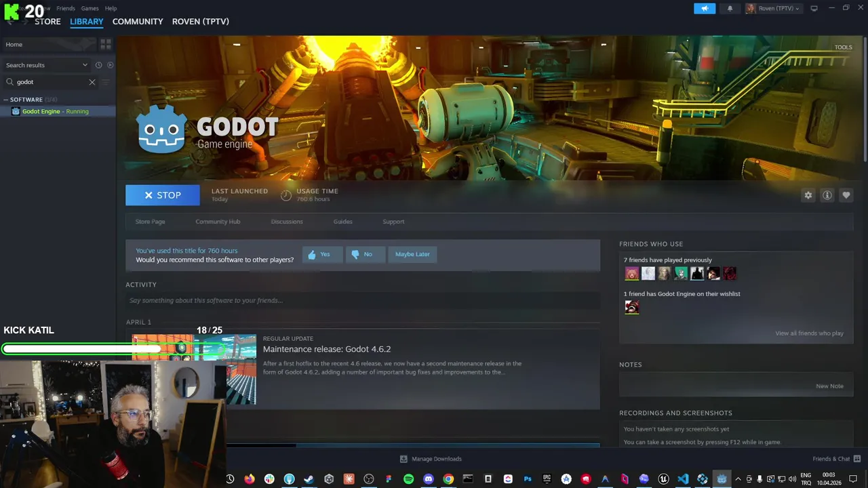The height and width of the screenshot is (488, 868).
Task: Open Steam from the taskbar
Action: [309, 479]
